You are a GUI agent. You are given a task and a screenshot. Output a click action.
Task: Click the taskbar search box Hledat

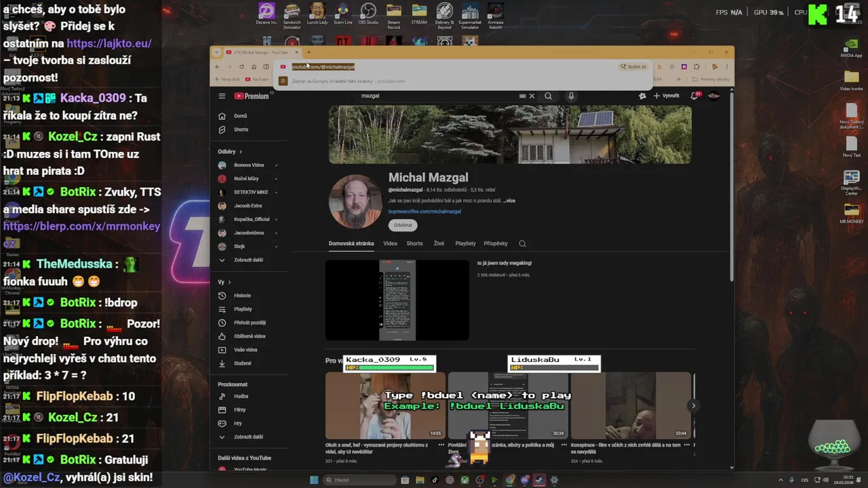tap(359, 480)
